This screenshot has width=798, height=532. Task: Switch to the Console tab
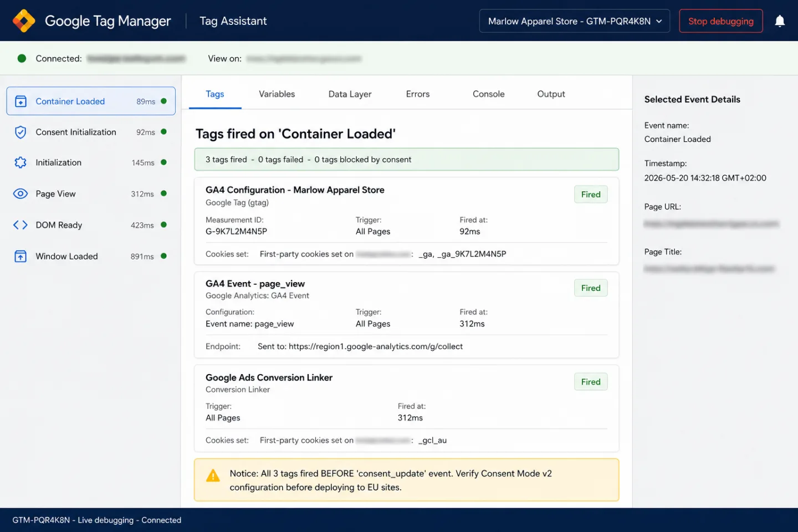coord(488,94)
